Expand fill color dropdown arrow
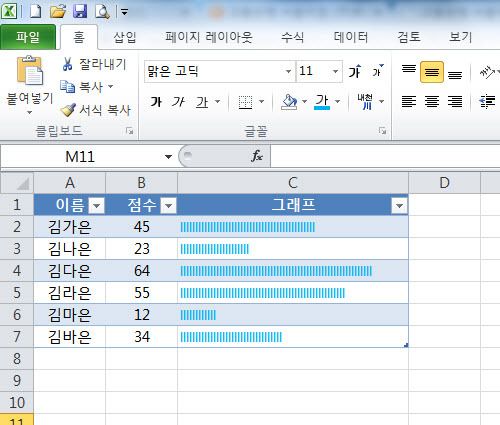This screenshot has height=425, width=500. point(304,101)
